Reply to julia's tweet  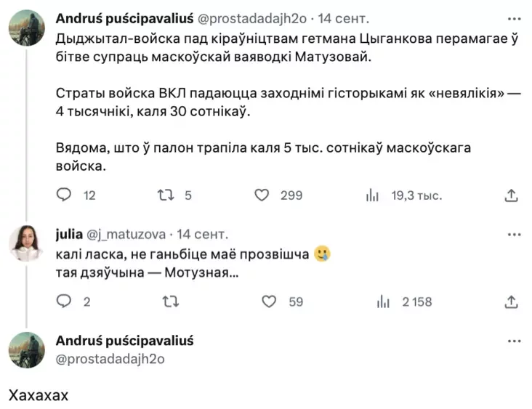pyautogui.click(x=65, y=301)
